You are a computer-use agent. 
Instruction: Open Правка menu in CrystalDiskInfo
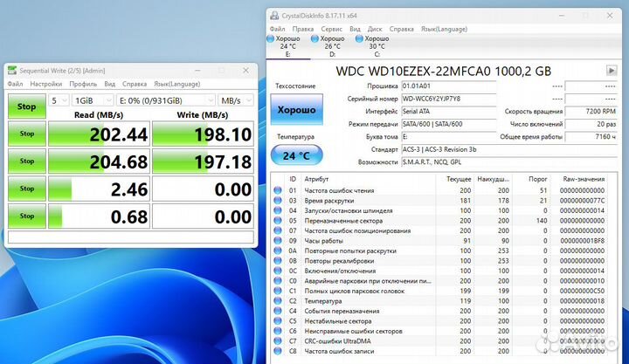(303, 29)
